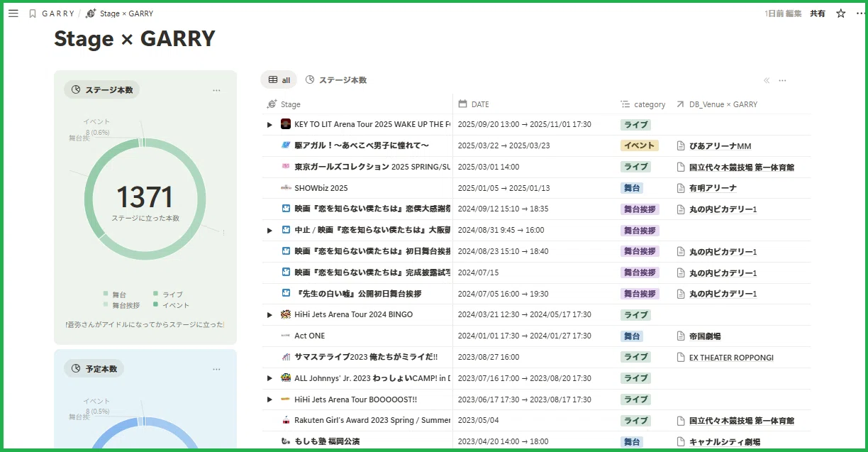The image size is (868, 452).
Task: Toggle 舞台挨拶 legend swatch in chart
Action: [106, 305]
